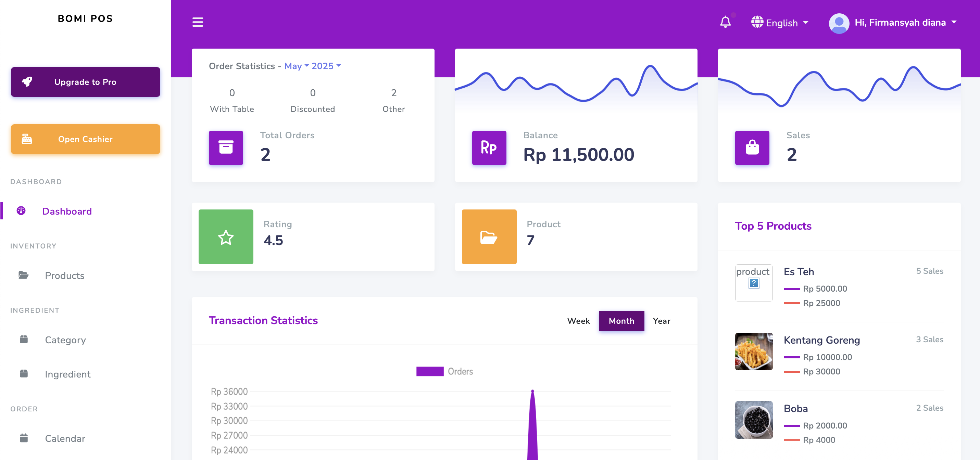This screenshot has height=460, width=980.
Task: Click the Kentang Goreng product thumbnail
Action: pos(753,351)
